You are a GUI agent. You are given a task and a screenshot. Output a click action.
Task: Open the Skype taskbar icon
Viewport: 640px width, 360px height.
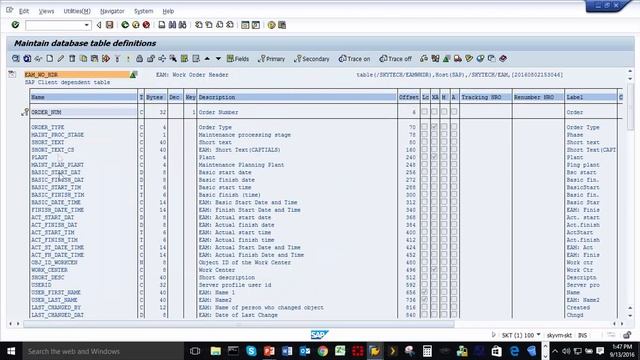[251, 351]
